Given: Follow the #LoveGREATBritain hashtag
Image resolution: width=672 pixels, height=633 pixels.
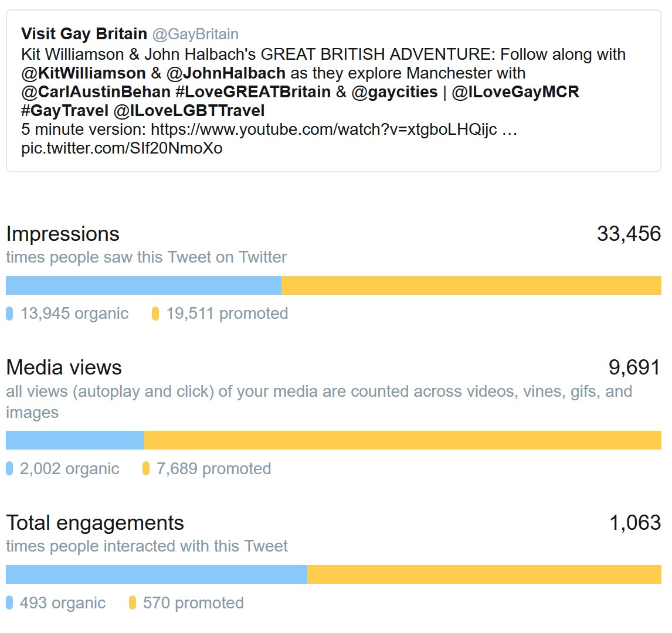Looking at the screenshot, I should [x=253, y=92].
